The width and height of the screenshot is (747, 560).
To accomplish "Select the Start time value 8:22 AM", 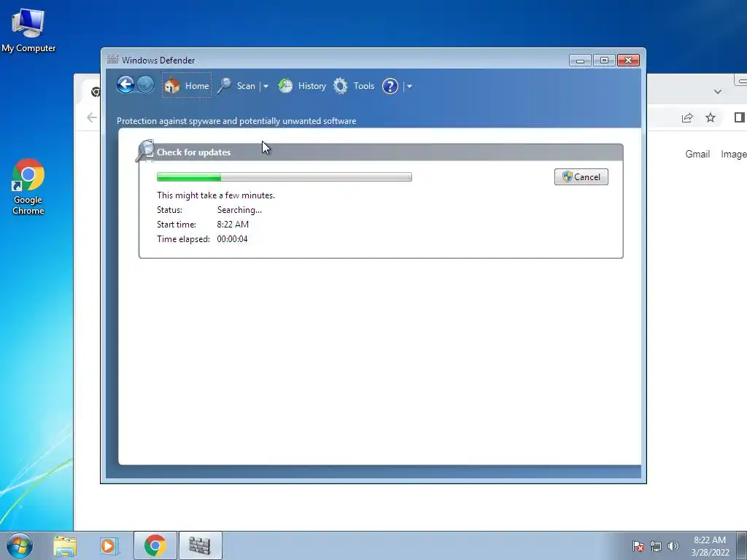I will [x=233, y=225].
